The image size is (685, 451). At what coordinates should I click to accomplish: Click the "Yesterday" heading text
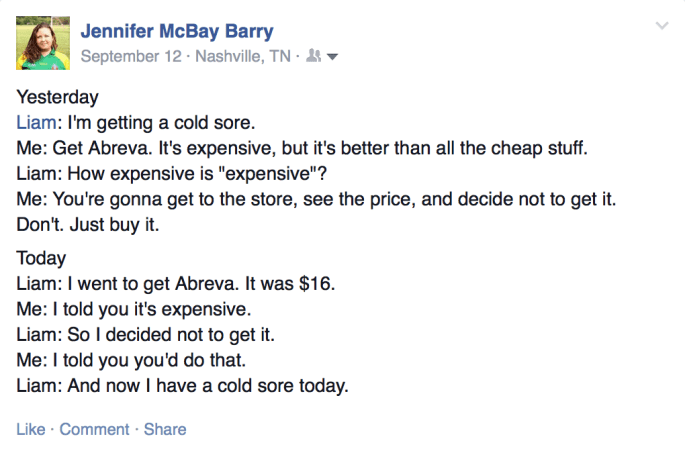[x=58, y=98]
